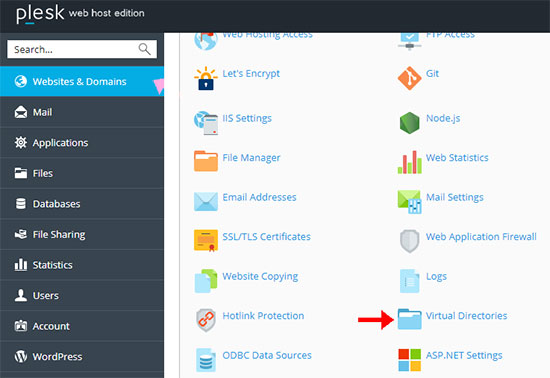This screenshot has height=378, width=550.
Task: Click the ODBC Data Sources database icon
Action: click(x=206, y=360)
